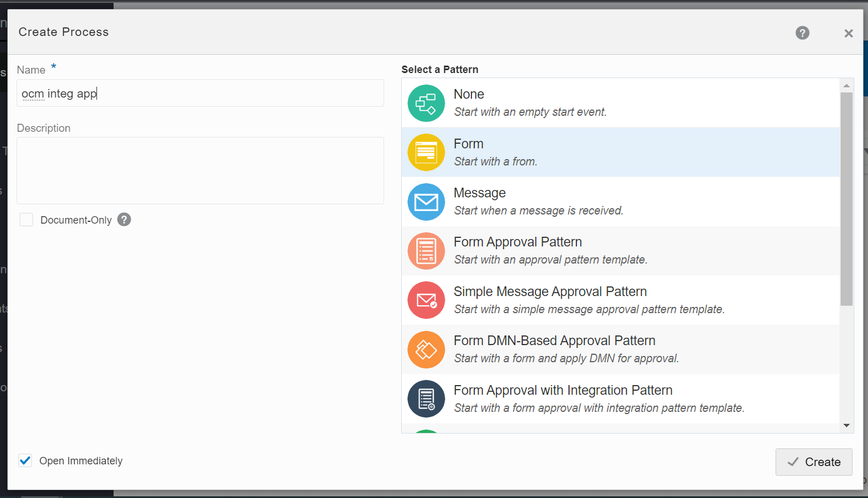868x498 pixels.
Task: Click the Simple Message Approval Pattern icon
Action: (x=426, y=300)
